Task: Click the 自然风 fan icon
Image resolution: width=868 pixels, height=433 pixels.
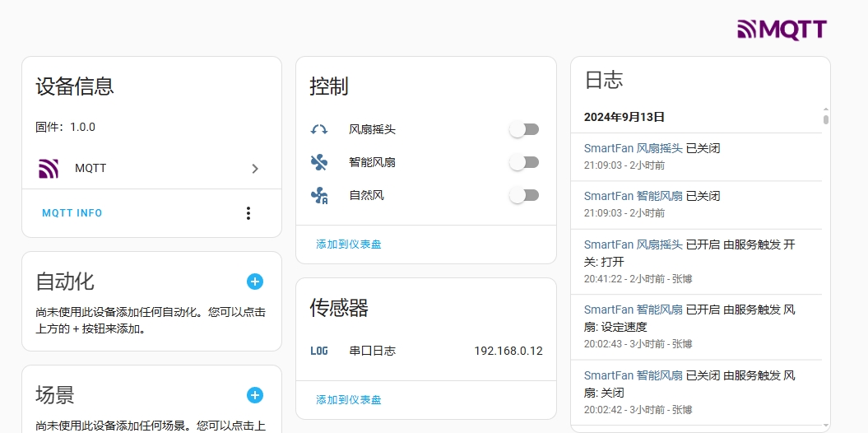Action: (x=319, y=195)
